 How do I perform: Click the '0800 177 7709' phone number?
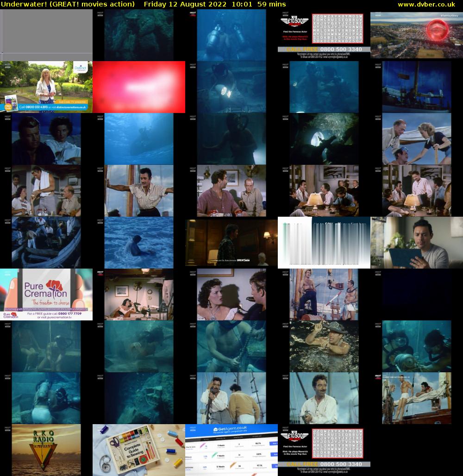coord(69,313)
